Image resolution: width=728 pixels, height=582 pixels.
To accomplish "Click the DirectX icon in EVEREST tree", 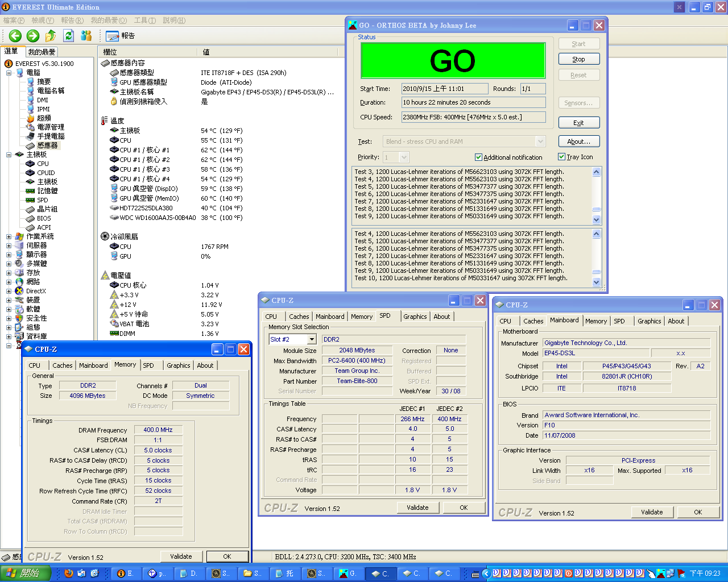I will tap(19, 291).
